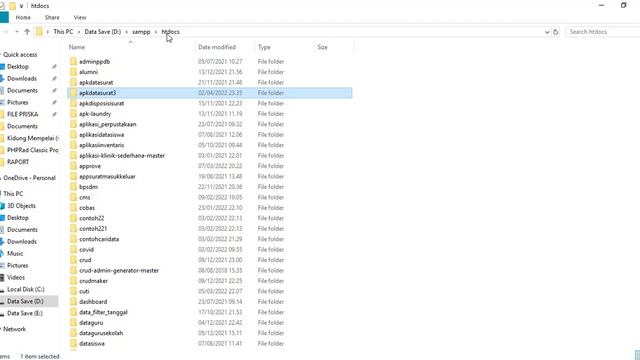Image resolution: width=640 pixels, height=360 pixels.
Task: Open Kidung Mempelai in Quick access
Action: pyautogui.click(x=33, y=138)
